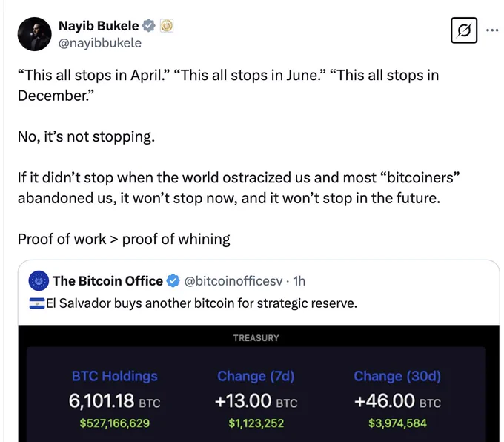Open the Nayib Bukele display name link
This screenshot has width=504, height=442.
(99, 26)
